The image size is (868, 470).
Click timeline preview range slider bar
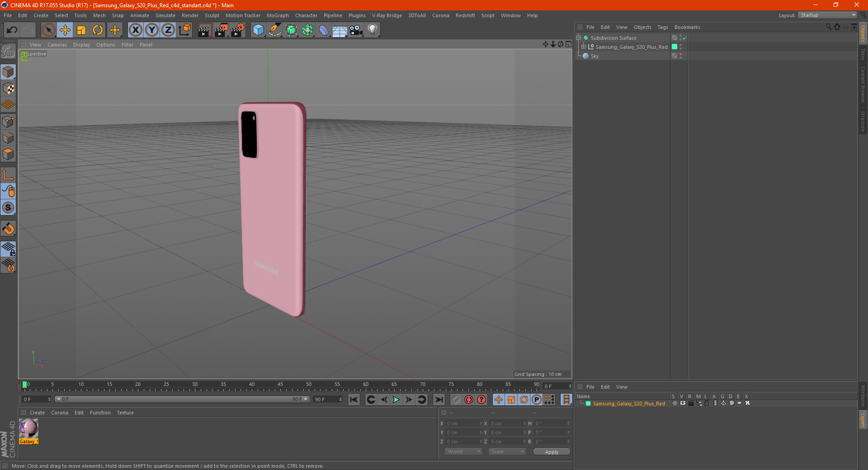(183, 399)
